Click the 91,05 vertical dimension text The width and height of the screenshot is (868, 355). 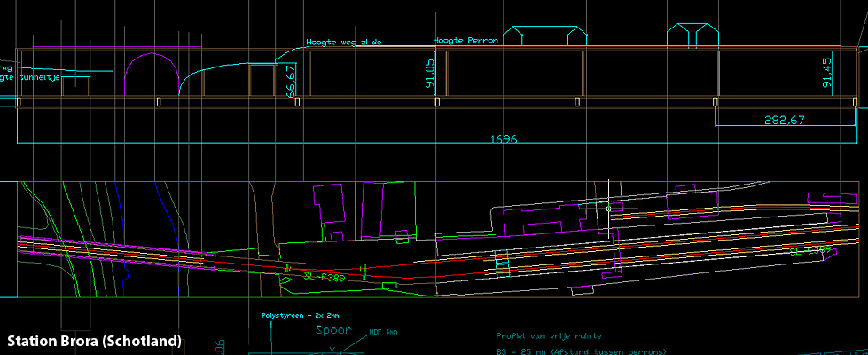(x=431, y=74)
